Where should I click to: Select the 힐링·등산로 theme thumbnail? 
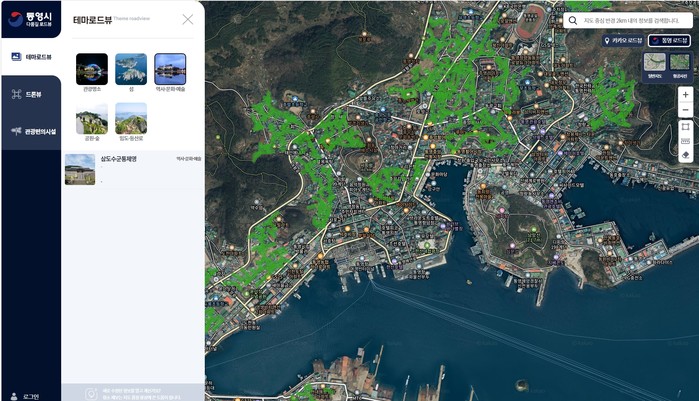(x=131, y=118)
